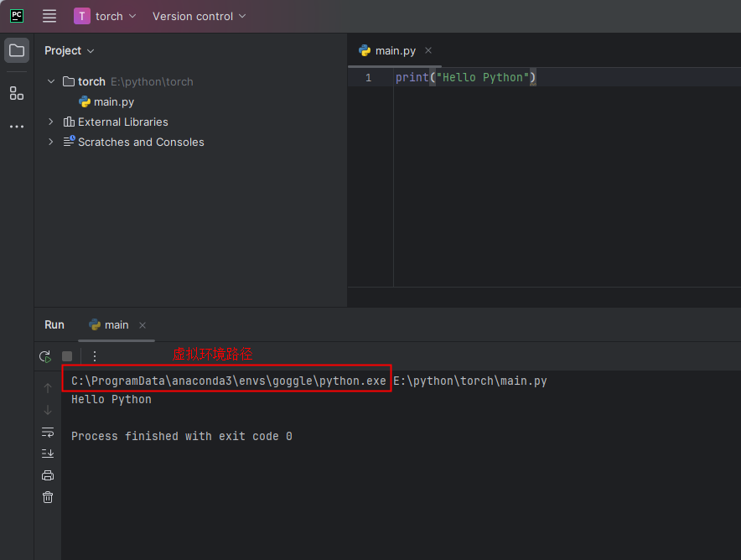Open the Structure tool window icon

[17, 93]
